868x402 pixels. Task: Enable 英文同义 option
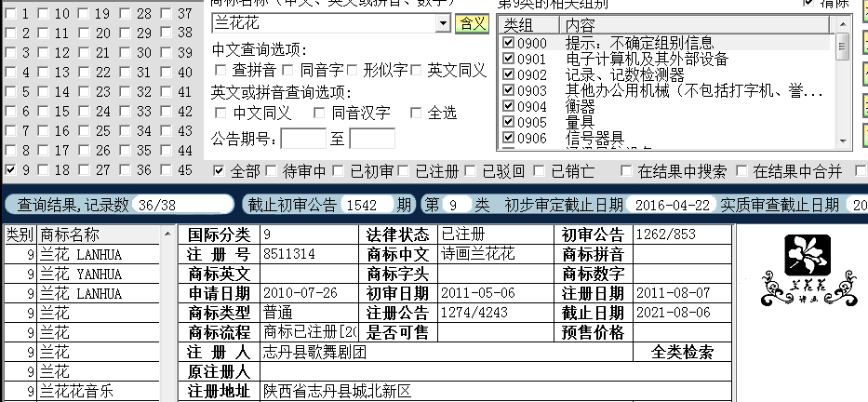[416, 70]
